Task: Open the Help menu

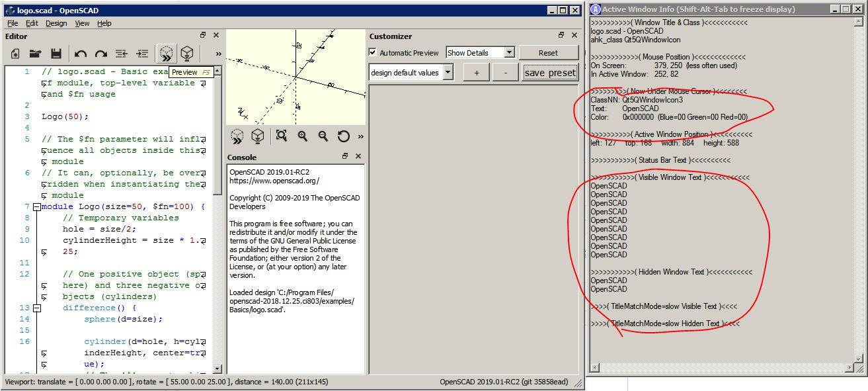Action: pos(104,23)
